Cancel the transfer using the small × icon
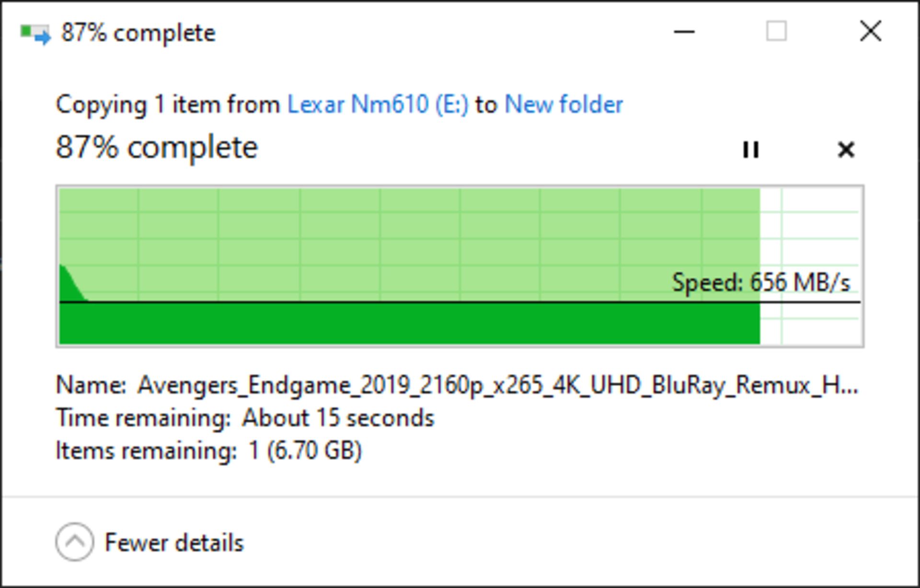 click(846, 150)
